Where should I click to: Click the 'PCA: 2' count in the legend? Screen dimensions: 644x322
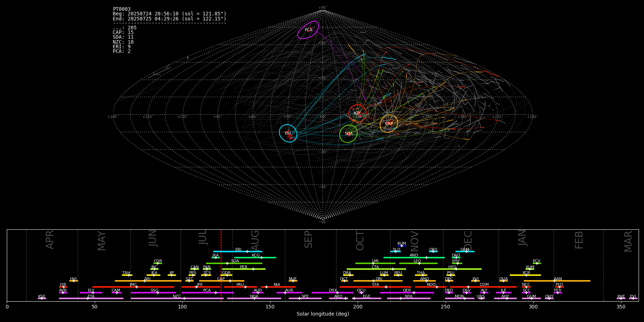122,51
